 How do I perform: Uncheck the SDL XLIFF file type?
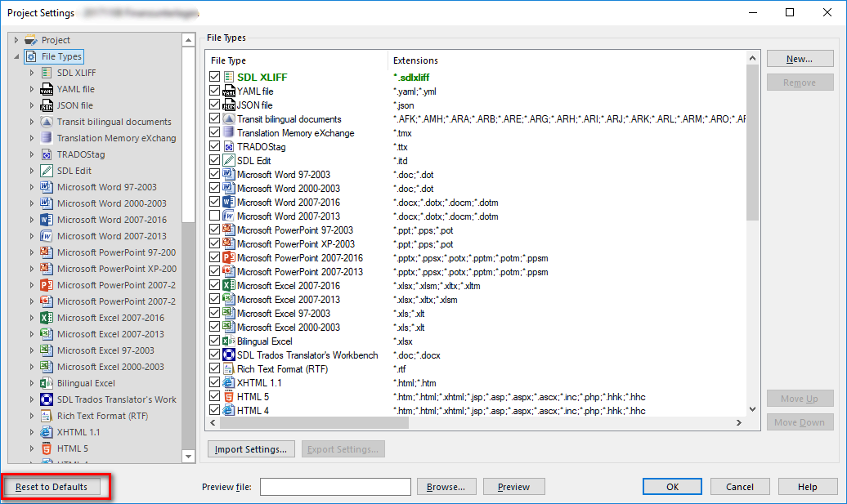pyautogui.click(x=215, y=77)
